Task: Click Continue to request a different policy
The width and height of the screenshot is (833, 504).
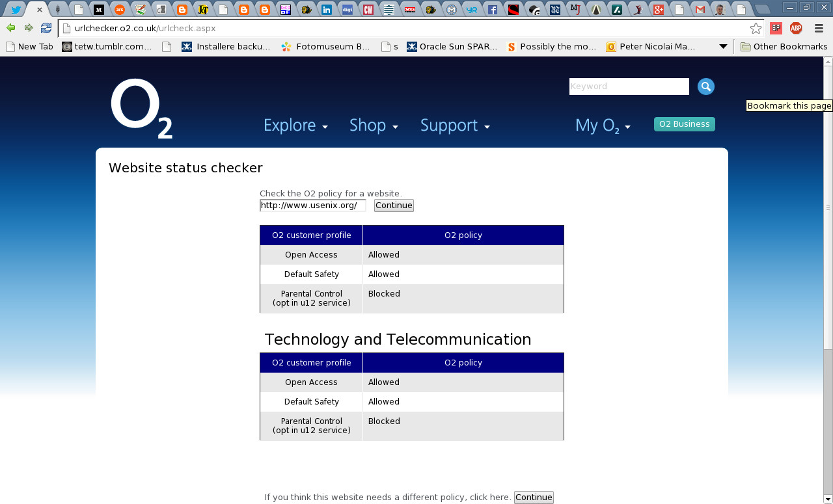Action: coord(534,497)
